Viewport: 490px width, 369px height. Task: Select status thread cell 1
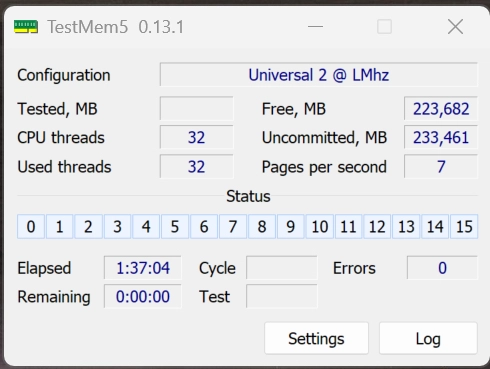tap(60, 227)
